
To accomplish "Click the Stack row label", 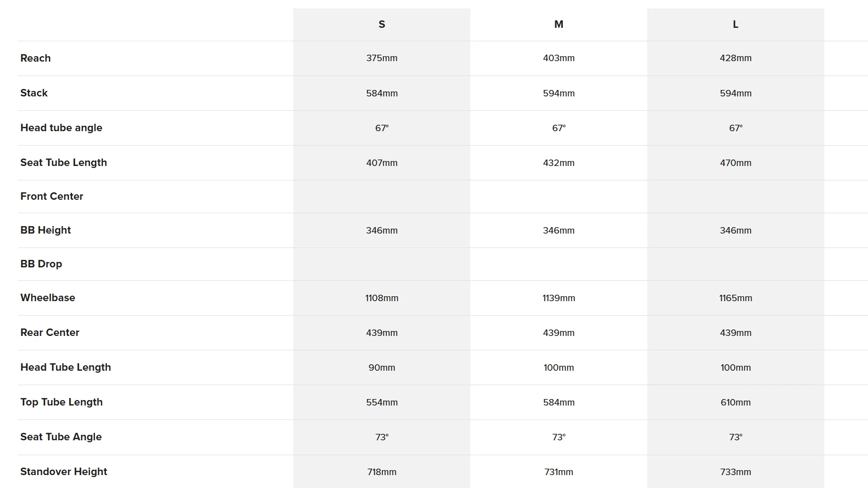I will pyautogui.click(x=34, y=93).
